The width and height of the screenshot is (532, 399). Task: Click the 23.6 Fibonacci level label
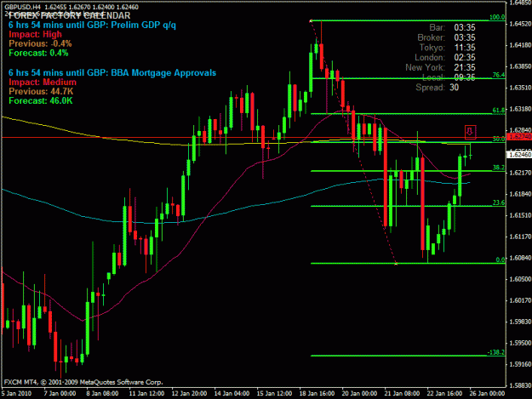499,202
